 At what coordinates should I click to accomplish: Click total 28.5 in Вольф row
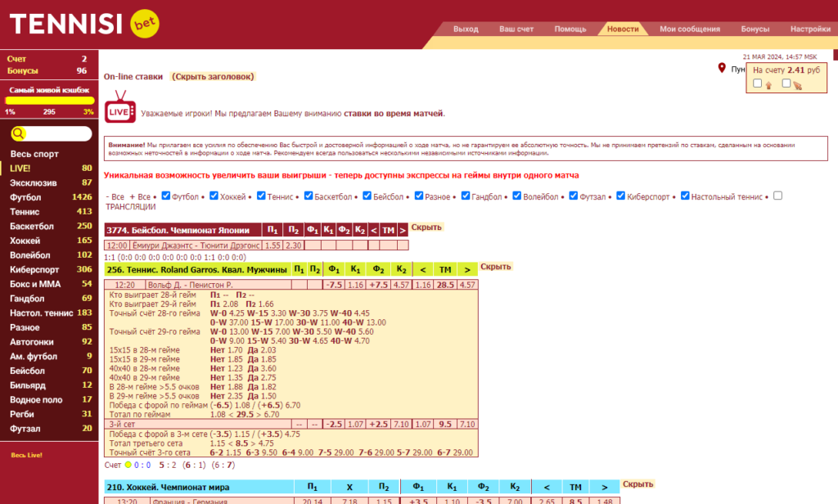click(x=444, y=285)
